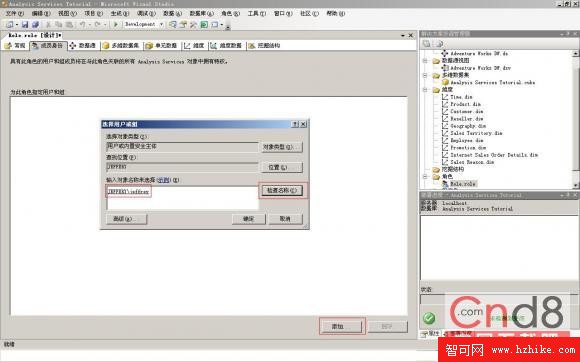Open the Development configuration dropdown
The image size is (580, 362).
click(161, 24)
